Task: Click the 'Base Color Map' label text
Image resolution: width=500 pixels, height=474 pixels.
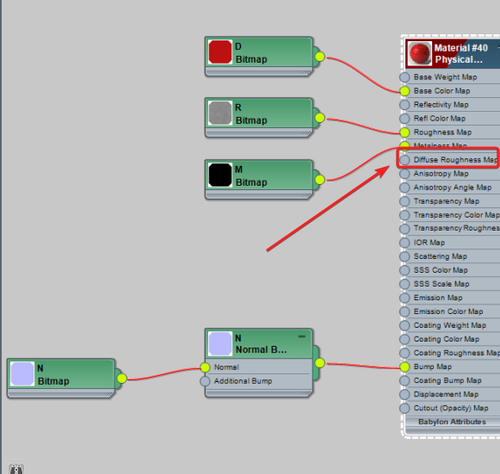Action: (442, 91)
